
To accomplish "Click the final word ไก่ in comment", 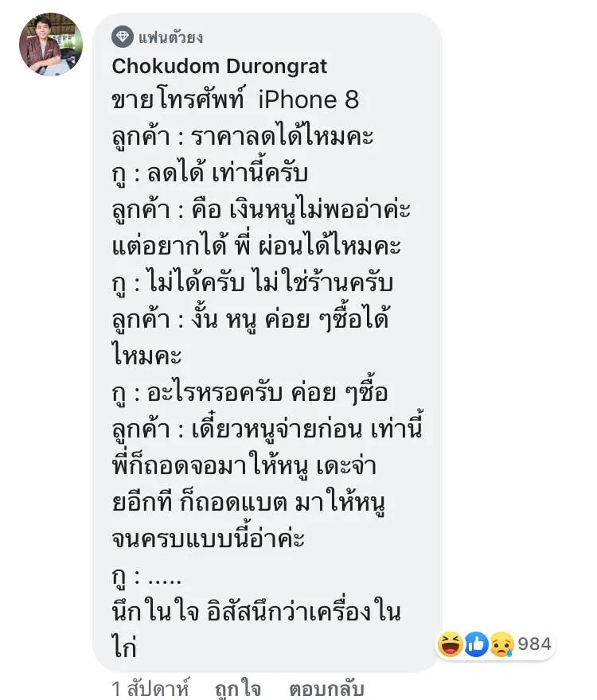I will (x=124, y=647).
